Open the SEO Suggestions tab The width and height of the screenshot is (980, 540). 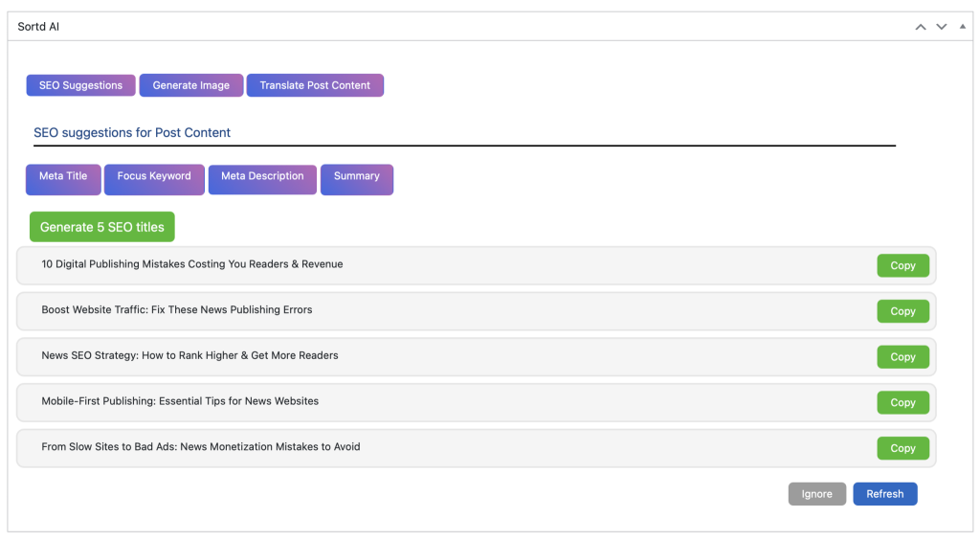(x=80, y=85)
